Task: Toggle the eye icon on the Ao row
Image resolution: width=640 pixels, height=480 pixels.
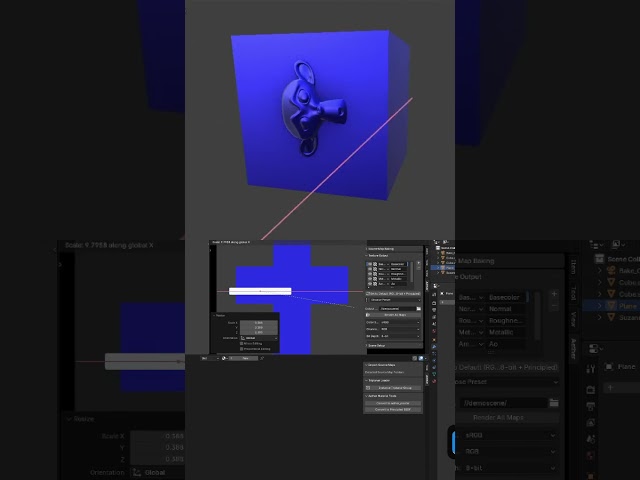Action: [x=370, y=284]
